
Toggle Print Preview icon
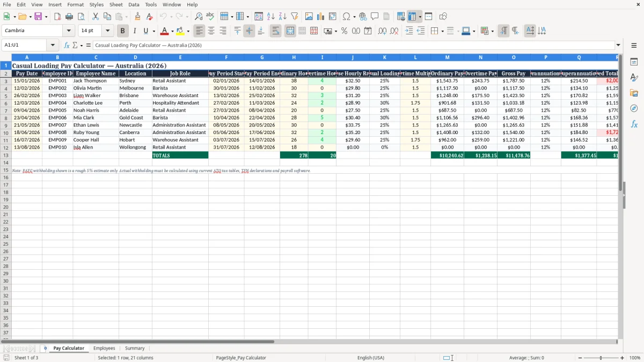(x=81, y=17)
